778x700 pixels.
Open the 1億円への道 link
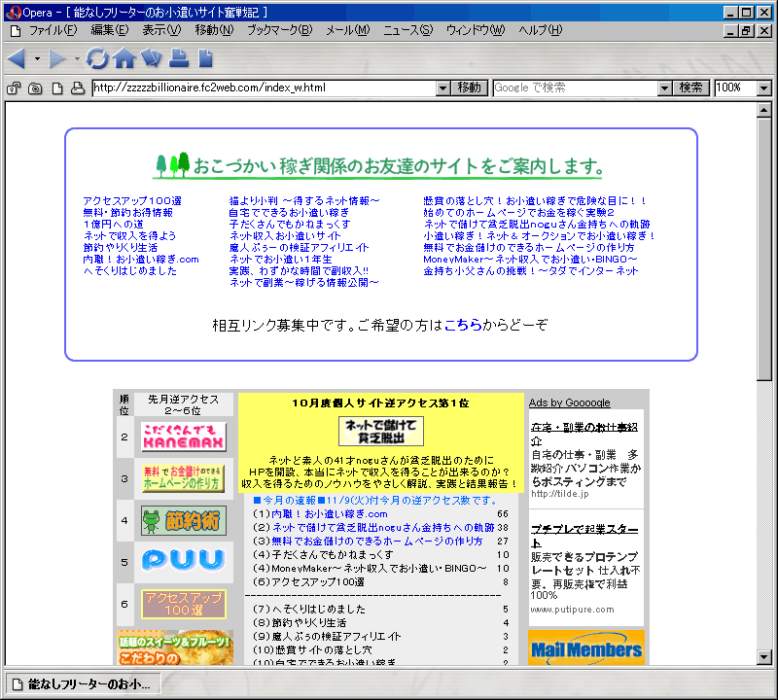[113, 225]
